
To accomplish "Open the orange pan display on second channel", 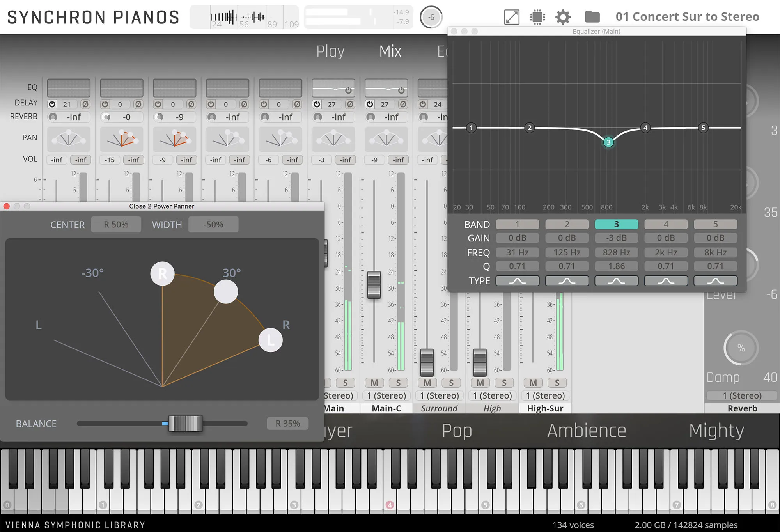I will click(x=122, y=139).
